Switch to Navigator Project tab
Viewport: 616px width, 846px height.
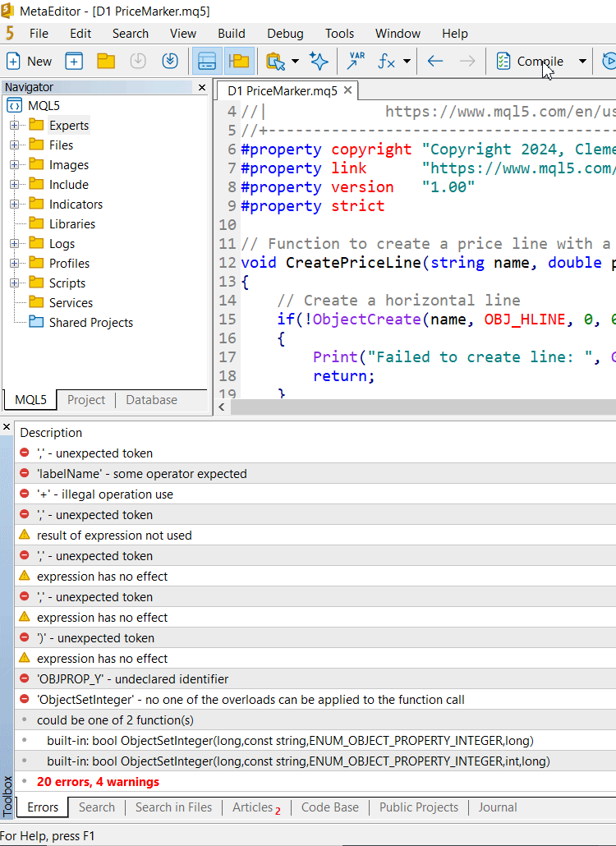pyautogui.click(x=86, y=400)
